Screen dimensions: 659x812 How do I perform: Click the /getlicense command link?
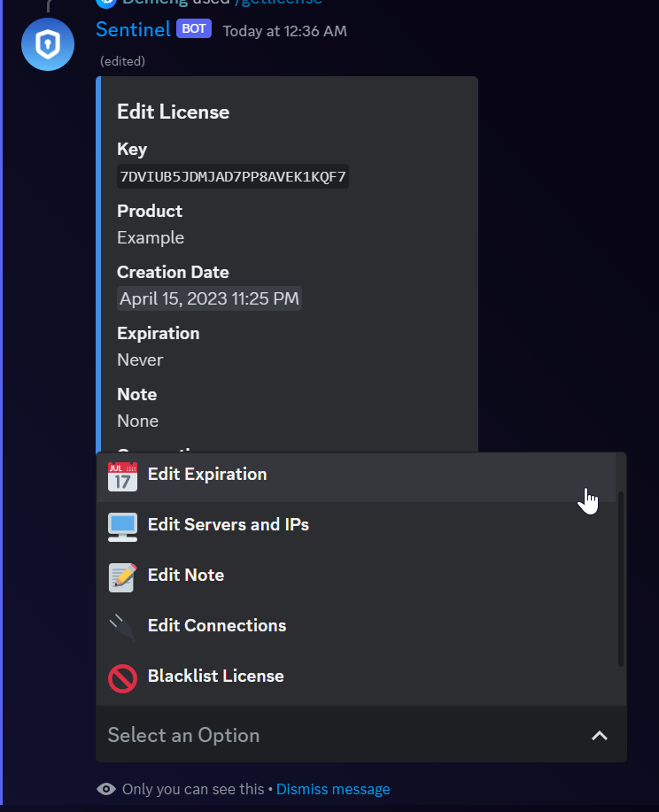coord(278,4)
